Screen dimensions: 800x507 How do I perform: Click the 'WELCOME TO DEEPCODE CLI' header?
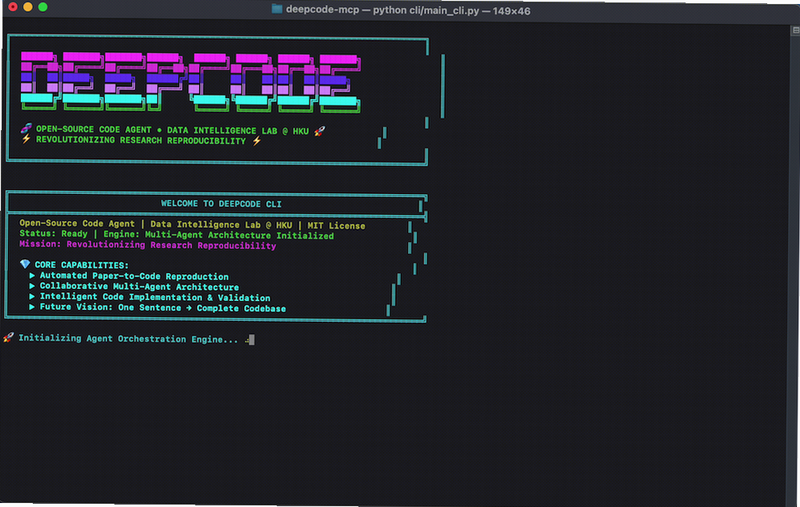click(x=221, y=204)
